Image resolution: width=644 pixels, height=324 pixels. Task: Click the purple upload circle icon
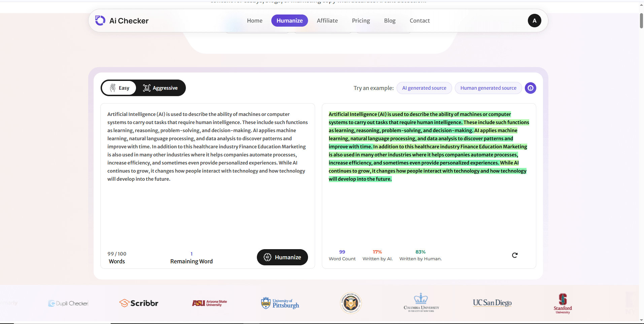tap(530, 88)
